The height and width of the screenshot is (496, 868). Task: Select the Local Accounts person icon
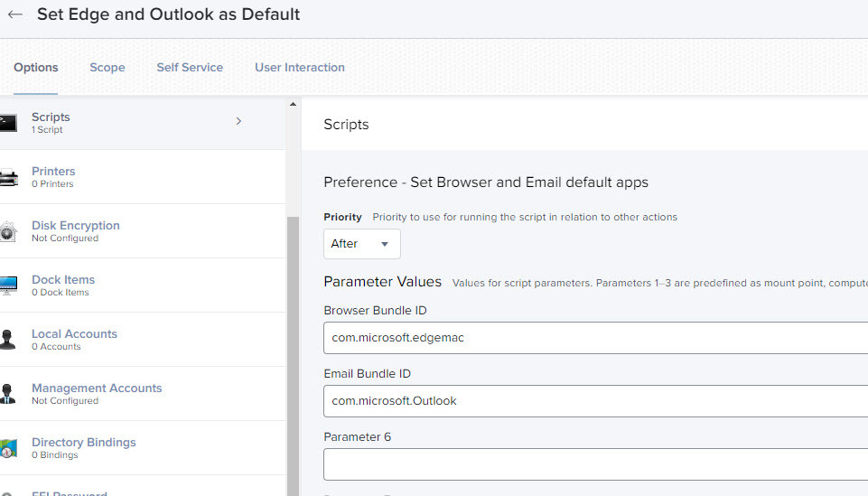click(8, 340)
